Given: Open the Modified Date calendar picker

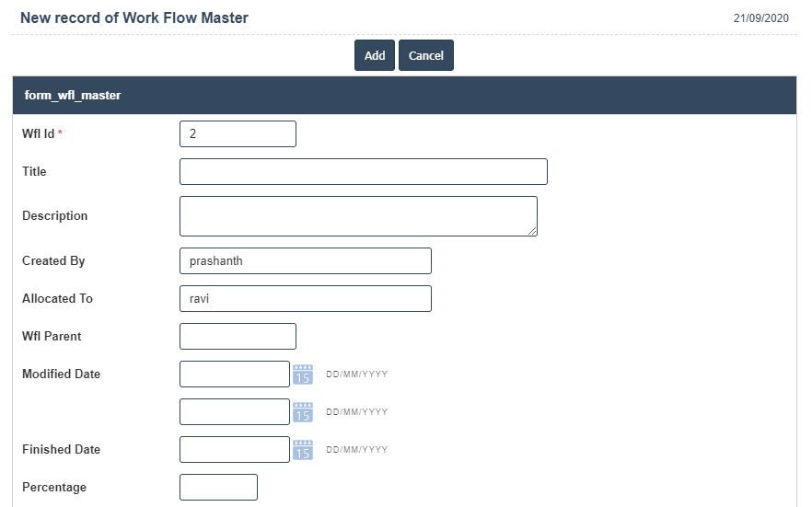Looking at the screenshot, I should coord(303,374).
